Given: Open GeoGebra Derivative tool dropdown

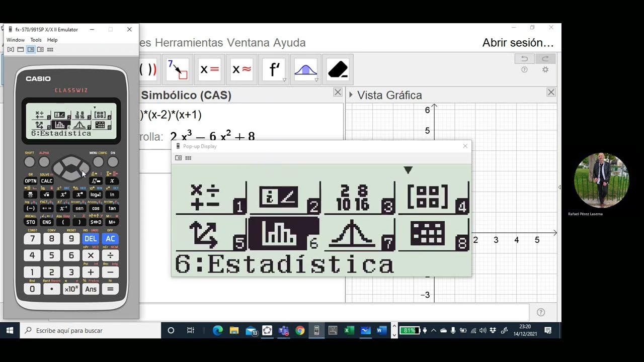Looking at the screenshot, I should point(284,80).
